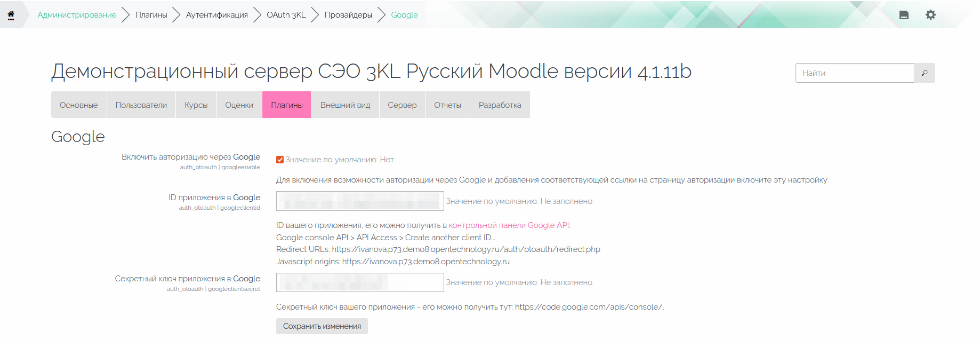Click the Администрирование breadcrumb link
This screenshot has height=339, width=980.
pos(77,15)
